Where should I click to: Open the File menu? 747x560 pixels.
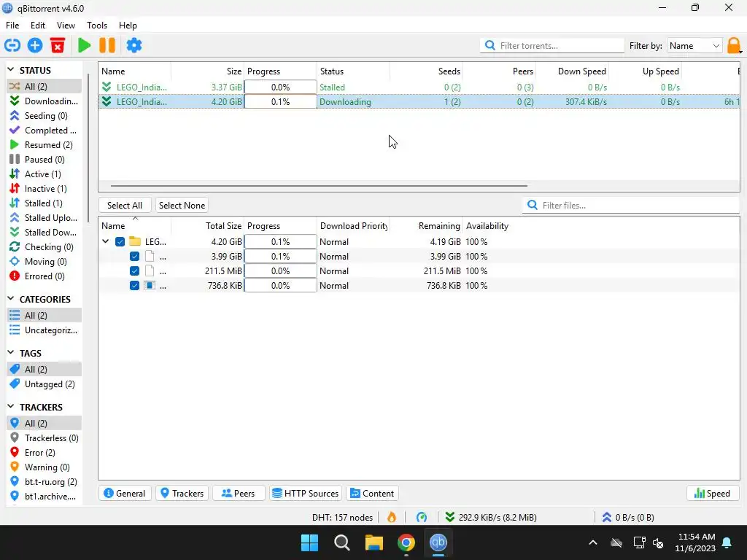(x=12, y=26)
